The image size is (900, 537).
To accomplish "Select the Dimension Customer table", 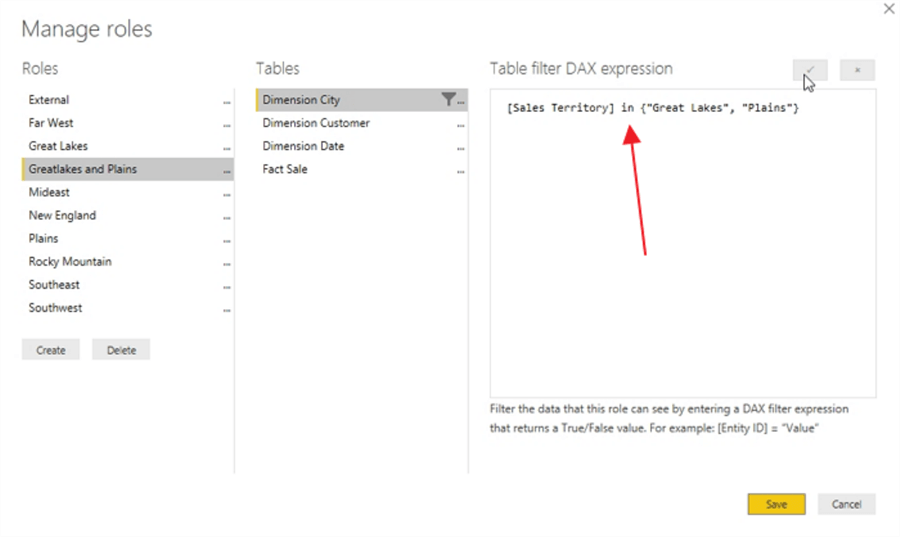I will 316,123.
